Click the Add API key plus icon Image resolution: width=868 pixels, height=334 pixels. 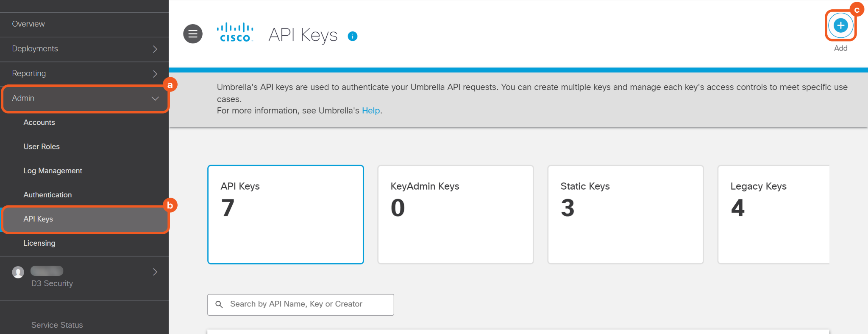pos(840,25)
